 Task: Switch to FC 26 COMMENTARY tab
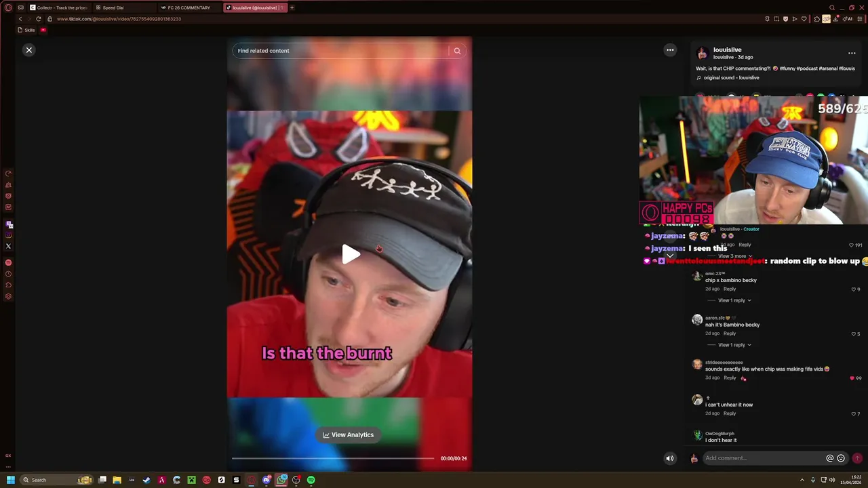[189, 7]
